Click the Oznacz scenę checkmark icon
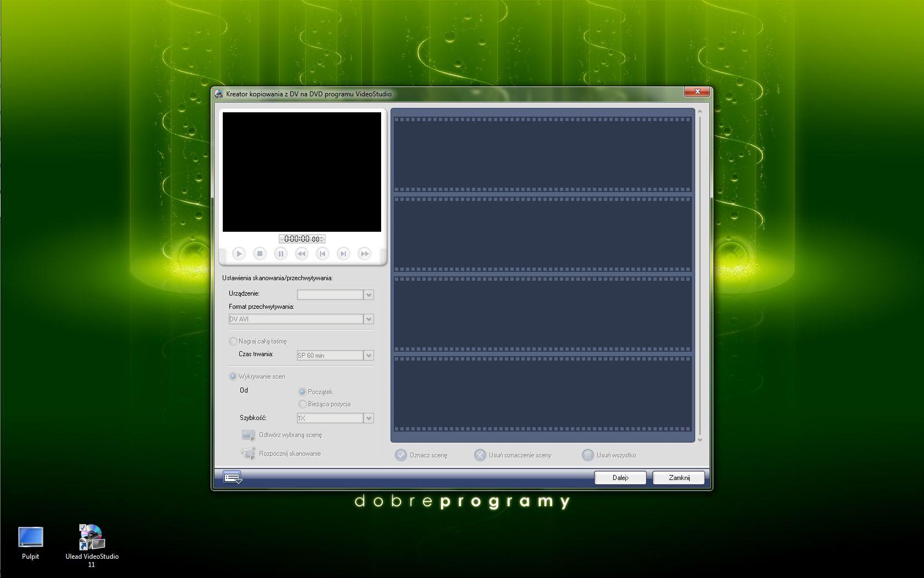924x578 pixels. pyautogui.click(x=401, y=455)
